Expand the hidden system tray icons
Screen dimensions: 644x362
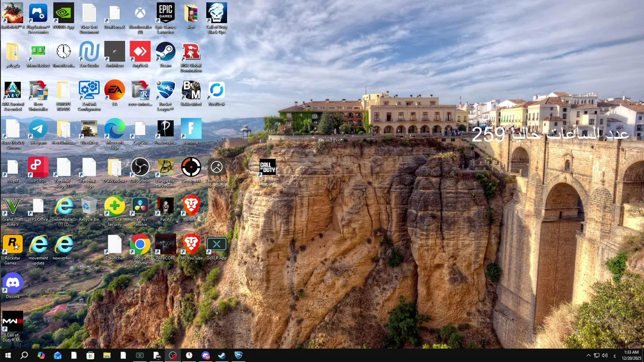pos(589,355)
